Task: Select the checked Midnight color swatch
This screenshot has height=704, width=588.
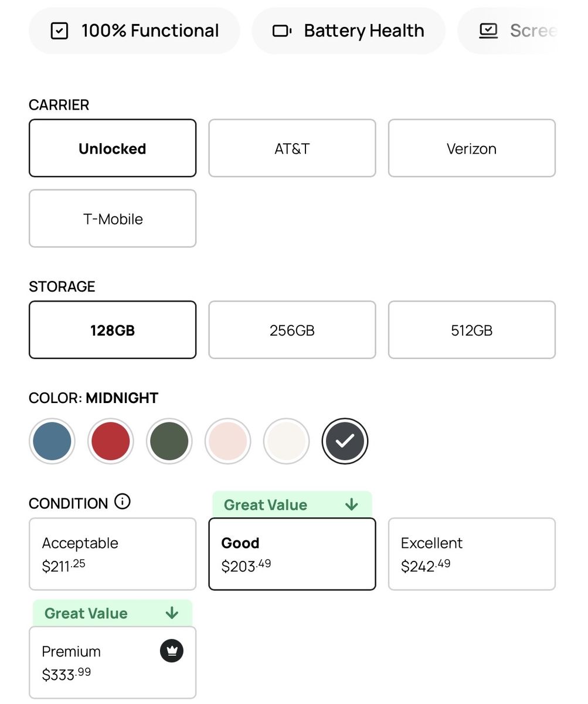Action: pos(345,441)
